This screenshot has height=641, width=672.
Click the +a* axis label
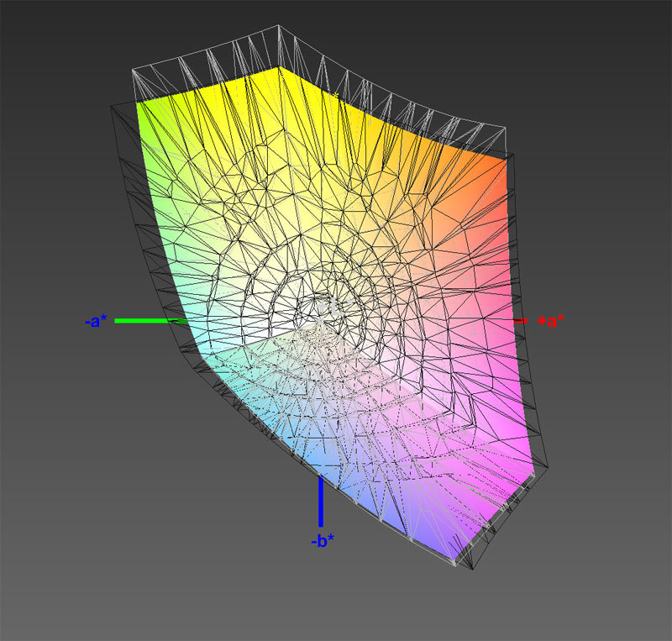tap(551, 321)
